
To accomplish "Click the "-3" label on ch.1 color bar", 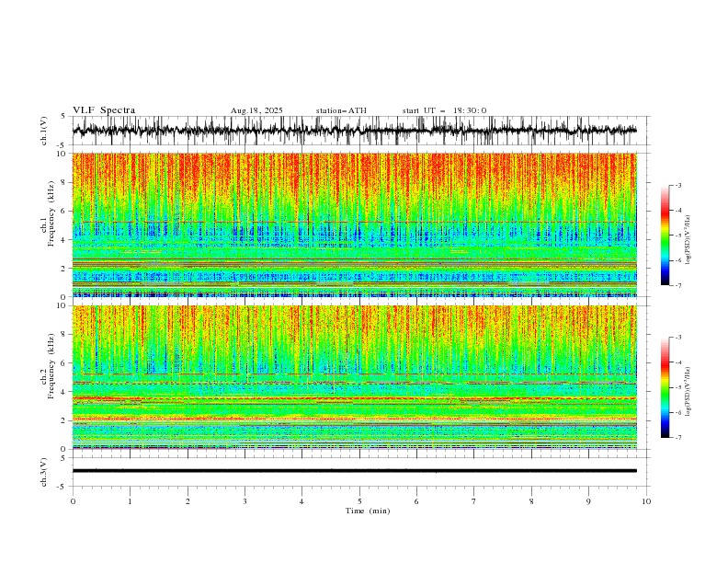I will [678, 185].
